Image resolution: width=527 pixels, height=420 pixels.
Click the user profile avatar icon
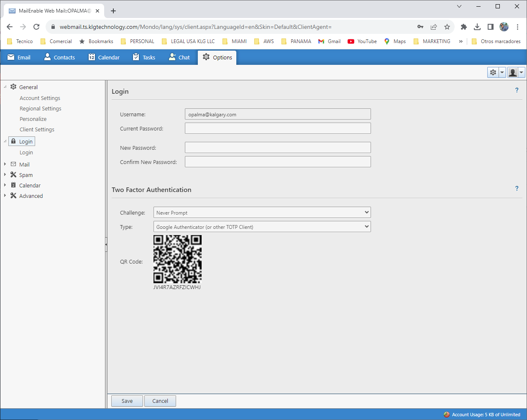[x=513, y=72]
